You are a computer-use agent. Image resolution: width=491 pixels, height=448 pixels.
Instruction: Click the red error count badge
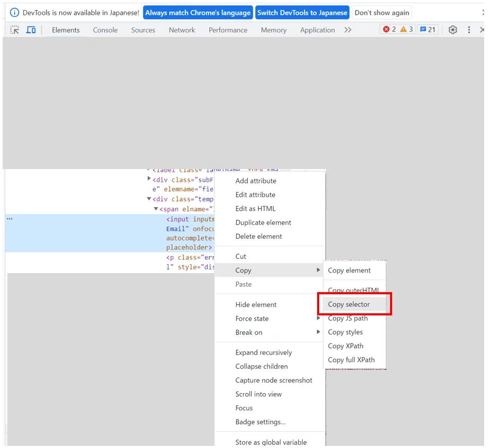tap(389, 30)
